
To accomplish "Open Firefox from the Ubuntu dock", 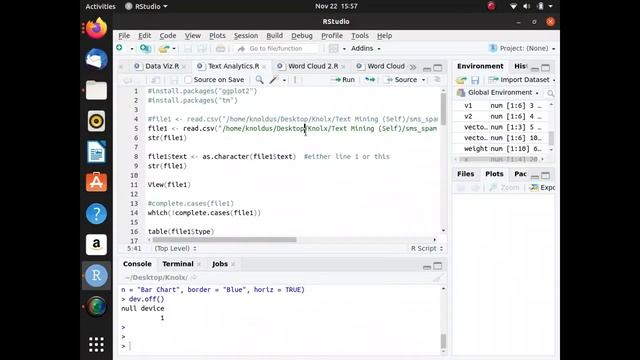I will click(96, 29).
